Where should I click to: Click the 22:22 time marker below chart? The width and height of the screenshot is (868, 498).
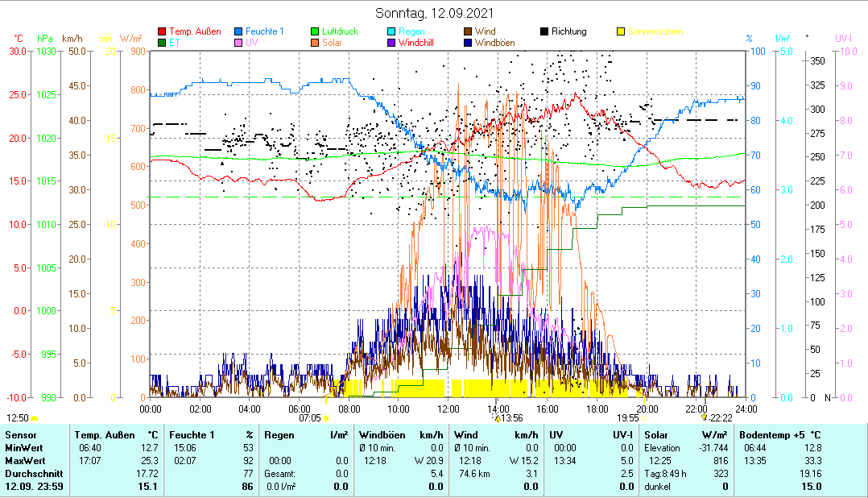[720, 418]
